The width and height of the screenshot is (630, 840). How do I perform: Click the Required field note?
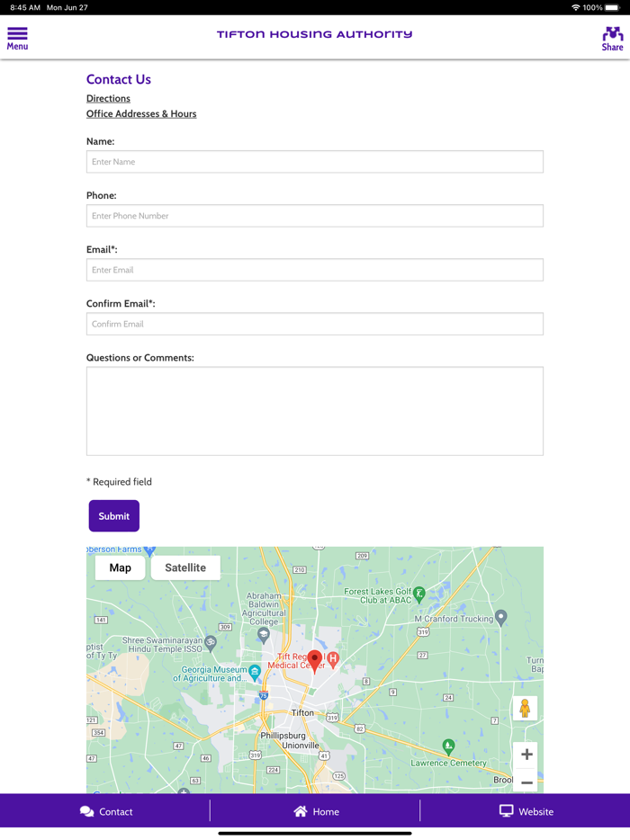click(x=119, y=482)
